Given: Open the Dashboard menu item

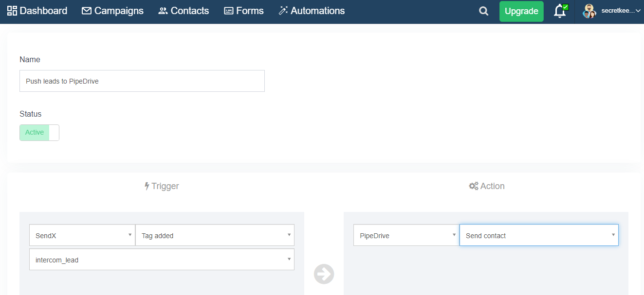Looking at the screenshot, I should click(x=37, y=11).
